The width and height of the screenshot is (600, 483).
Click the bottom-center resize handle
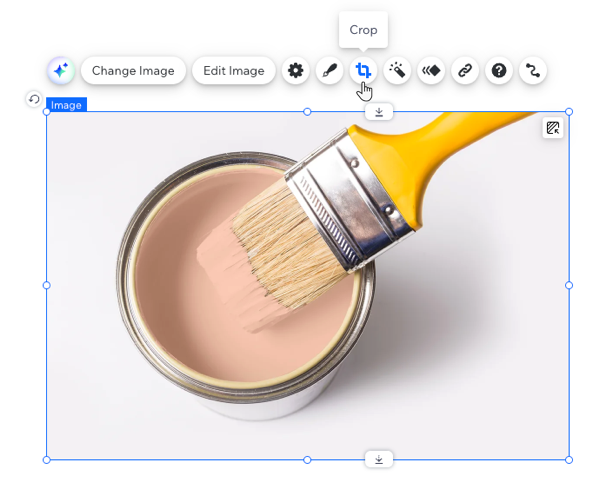[307, 460]
